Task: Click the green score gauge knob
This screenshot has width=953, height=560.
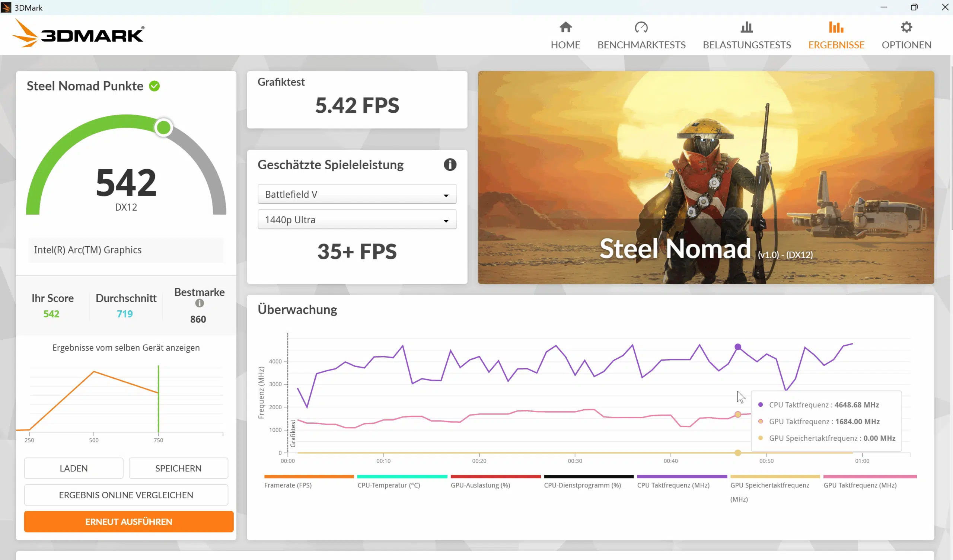Action: pyautogui.click(x=164, y=128)
